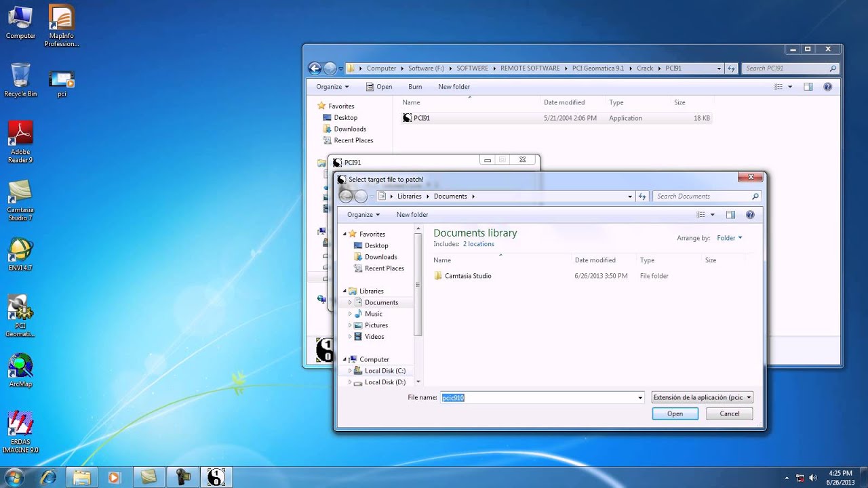Open help in the file dialog toolbar
The width and height of the screenshot is (868, 488).
click(x=750, y=215)
